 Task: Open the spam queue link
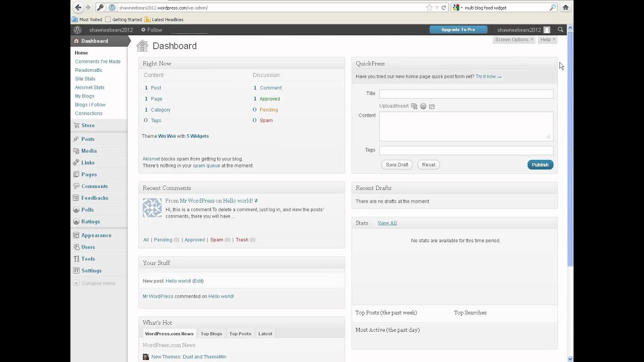click(x=206, y=165)
